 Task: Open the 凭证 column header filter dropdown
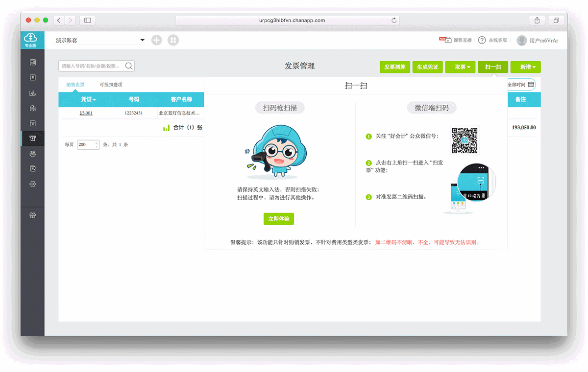88,99
